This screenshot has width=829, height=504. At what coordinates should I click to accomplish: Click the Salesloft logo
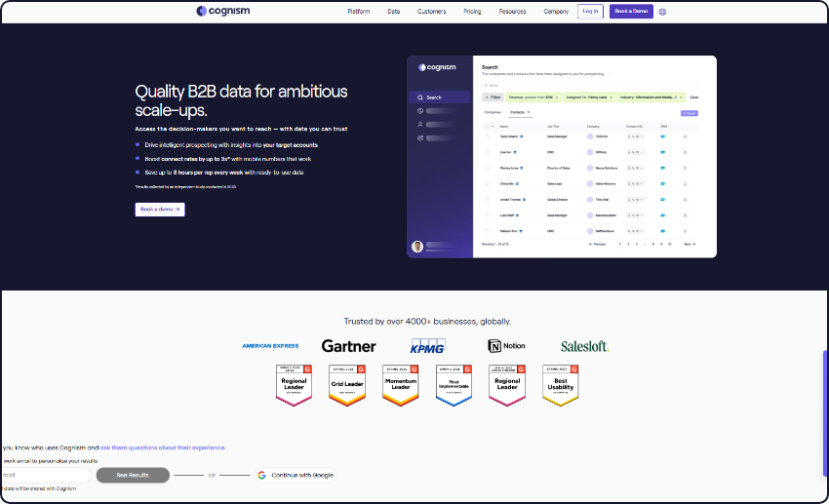click(585, 347)
